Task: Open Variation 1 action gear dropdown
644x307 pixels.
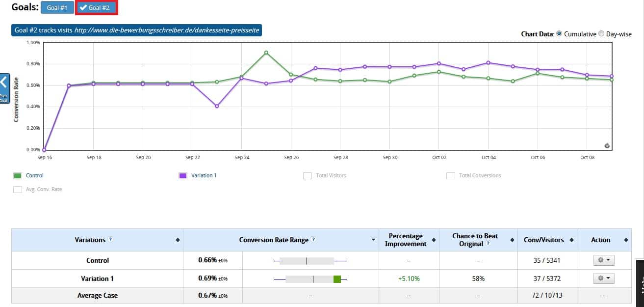Action: click(x=604, y=279)
